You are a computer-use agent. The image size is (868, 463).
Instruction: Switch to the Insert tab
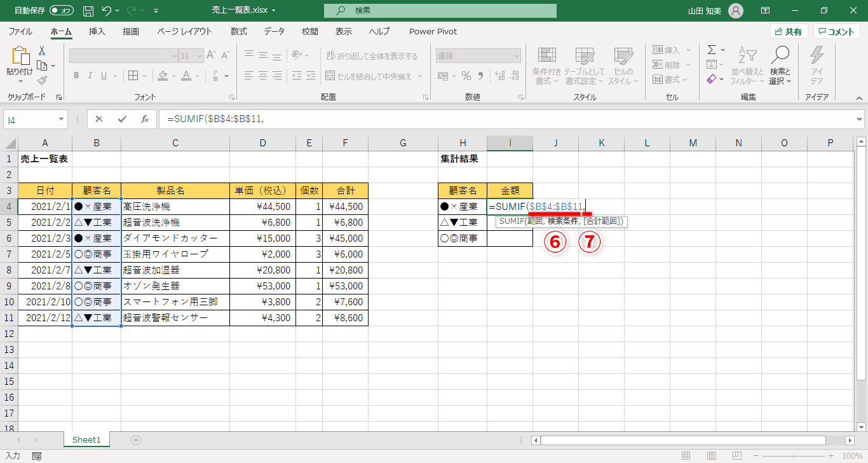pyautogui.click(x=97, y=31)
